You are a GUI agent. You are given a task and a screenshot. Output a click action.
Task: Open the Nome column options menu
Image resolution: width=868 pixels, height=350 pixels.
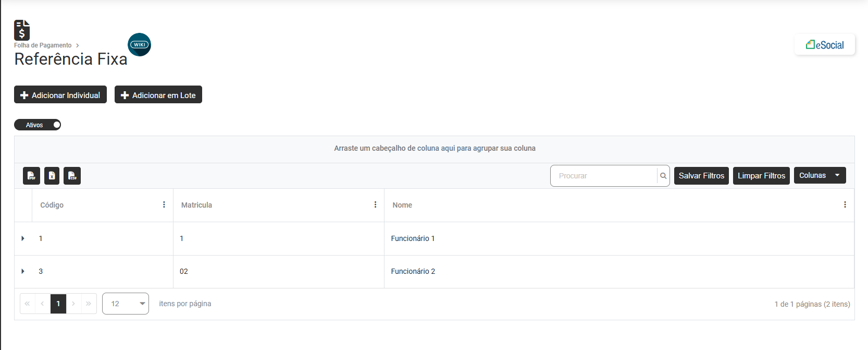tap(845, 205)
